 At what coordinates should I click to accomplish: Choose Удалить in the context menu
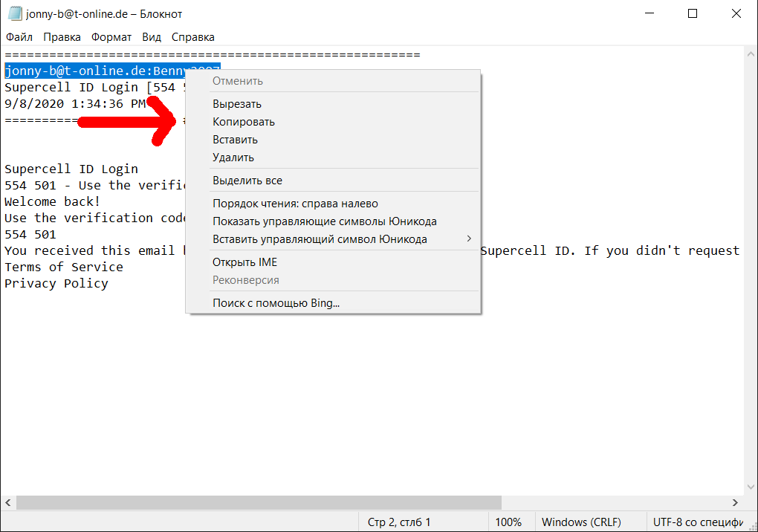click(233, 158)
